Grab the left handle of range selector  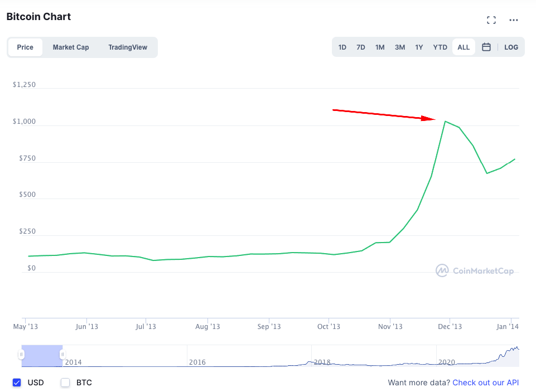[21, 355]
